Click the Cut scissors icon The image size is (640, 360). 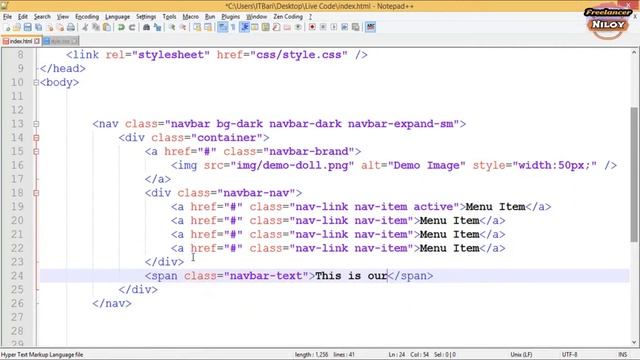(84, 27)
